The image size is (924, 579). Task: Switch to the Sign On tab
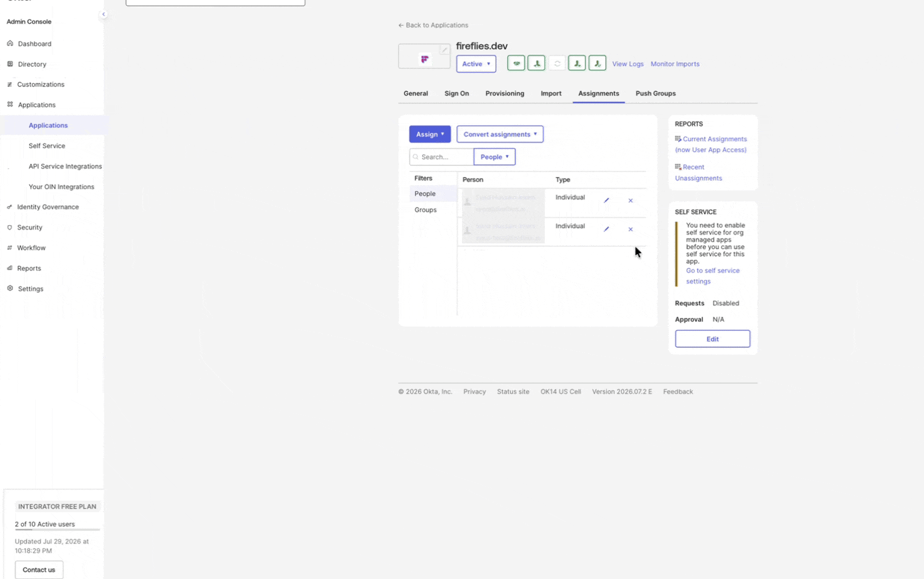[457, 93]
